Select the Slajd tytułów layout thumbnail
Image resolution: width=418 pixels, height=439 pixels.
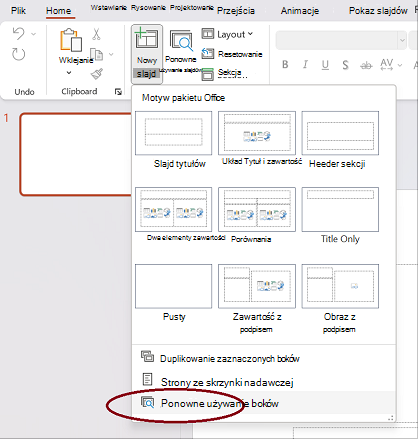tap(174, 133)
